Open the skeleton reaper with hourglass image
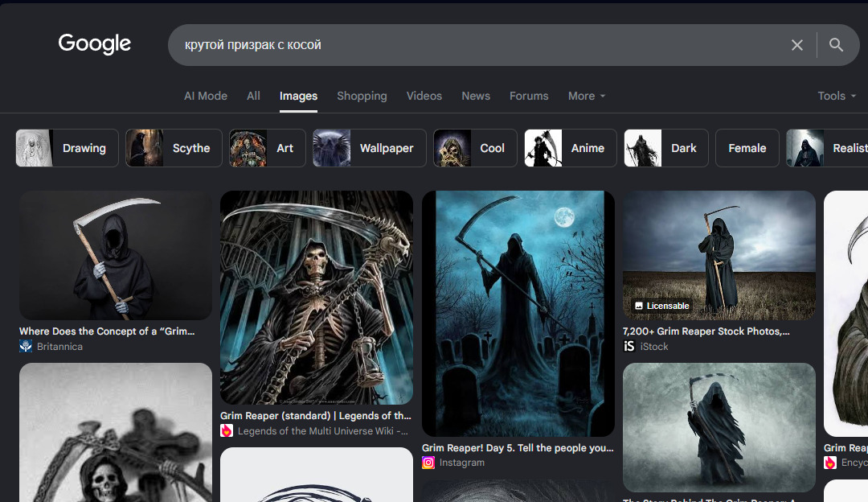868x502 pixels. (317, 298)
